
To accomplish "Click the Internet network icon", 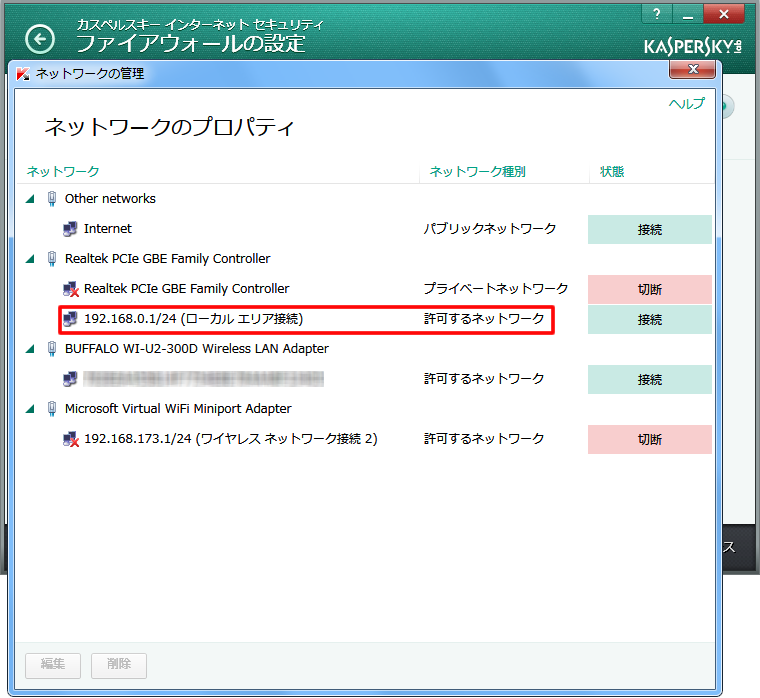I will click(70, 229).
